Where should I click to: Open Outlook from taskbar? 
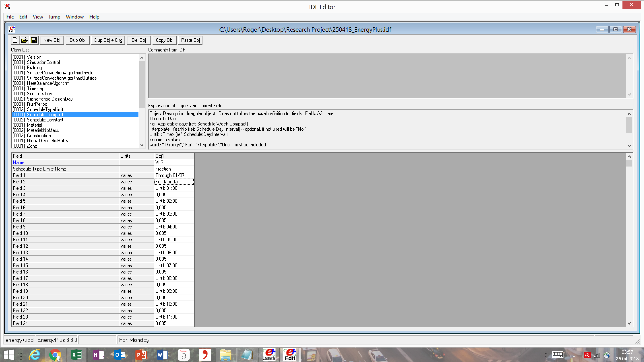[120, 355]
